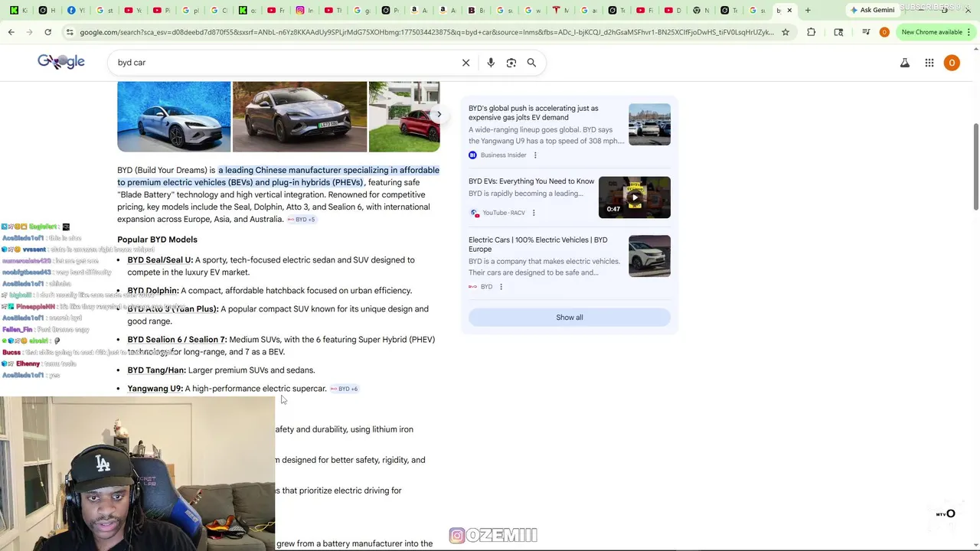Viewport: 980px width, 551px height.
Task: Open more options for YouTube RACV result
Action: 534,213
